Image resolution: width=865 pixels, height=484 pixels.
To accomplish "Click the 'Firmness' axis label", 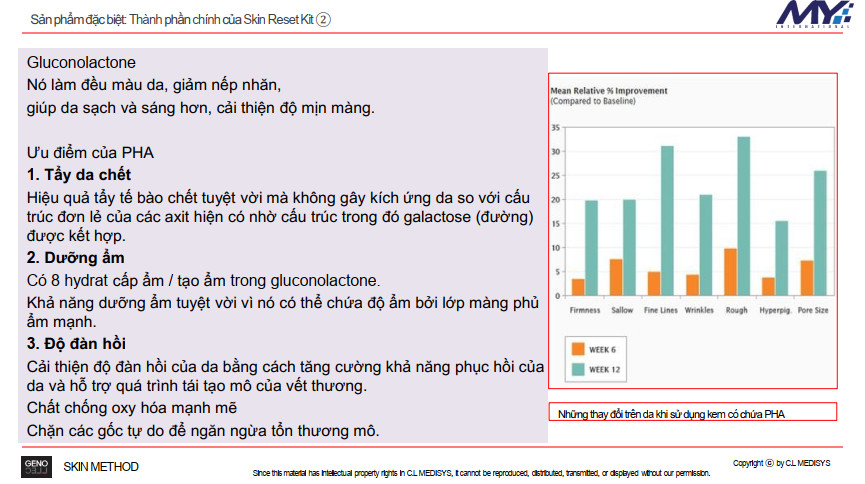I will coord(585,310).
